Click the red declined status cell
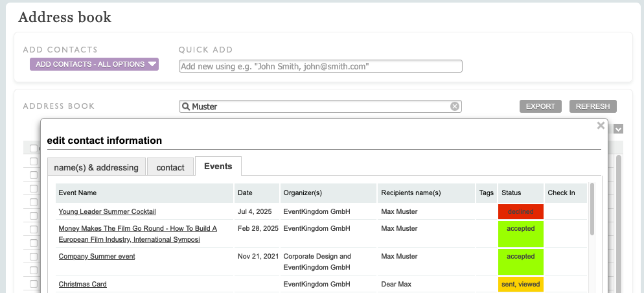Screen dimensions: 644x293 520,211
